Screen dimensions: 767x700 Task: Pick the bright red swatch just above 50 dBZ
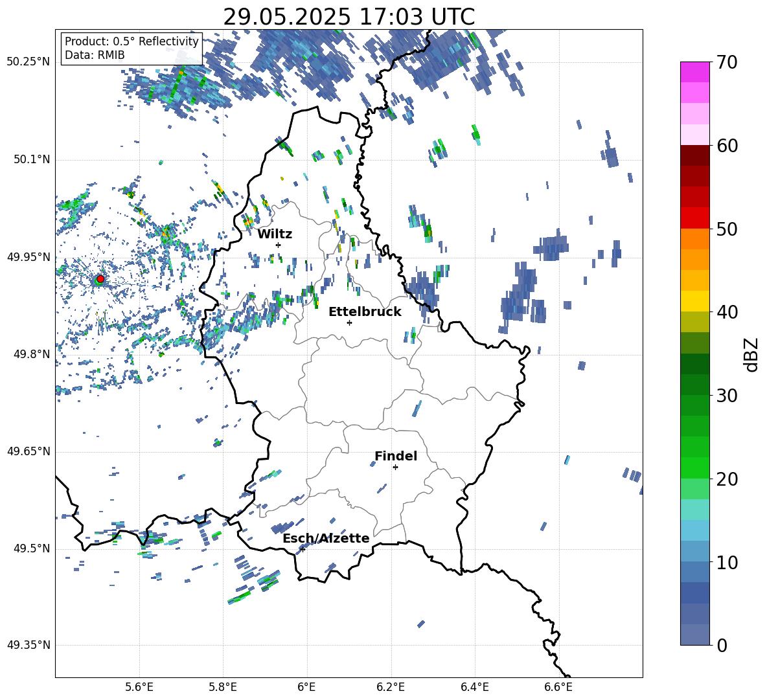[695, 218]
